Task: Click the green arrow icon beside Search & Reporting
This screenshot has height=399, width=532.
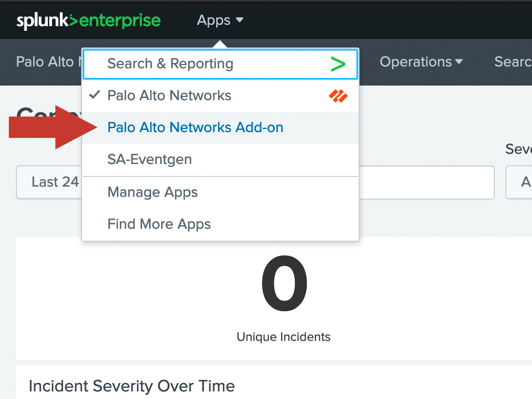Action: point(338,64)
